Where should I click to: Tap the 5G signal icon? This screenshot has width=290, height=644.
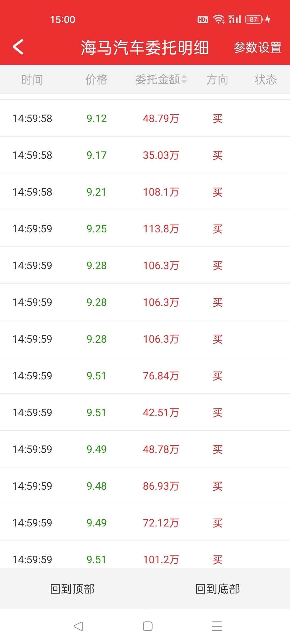tap(235, 19)
